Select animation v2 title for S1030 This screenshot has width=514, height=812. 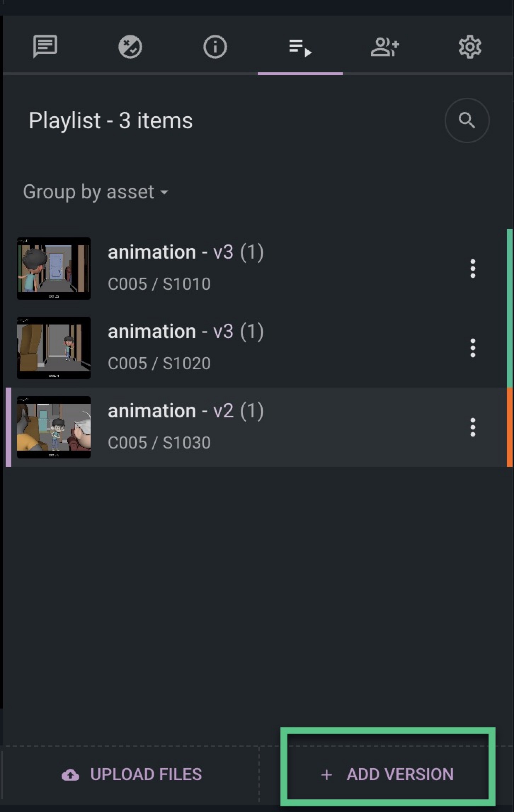pyautogui.click(x=186, y=411)
